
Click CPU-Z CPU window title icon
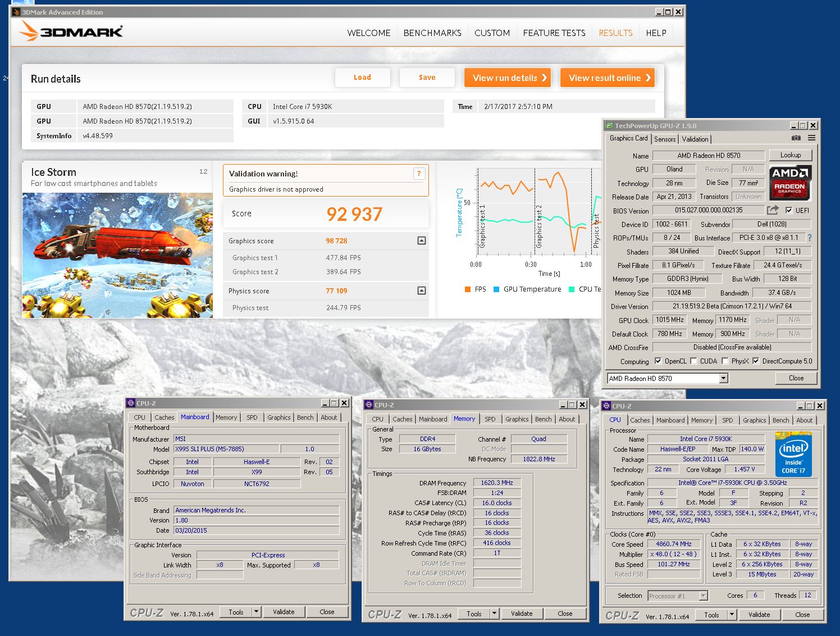coord(606,406)
